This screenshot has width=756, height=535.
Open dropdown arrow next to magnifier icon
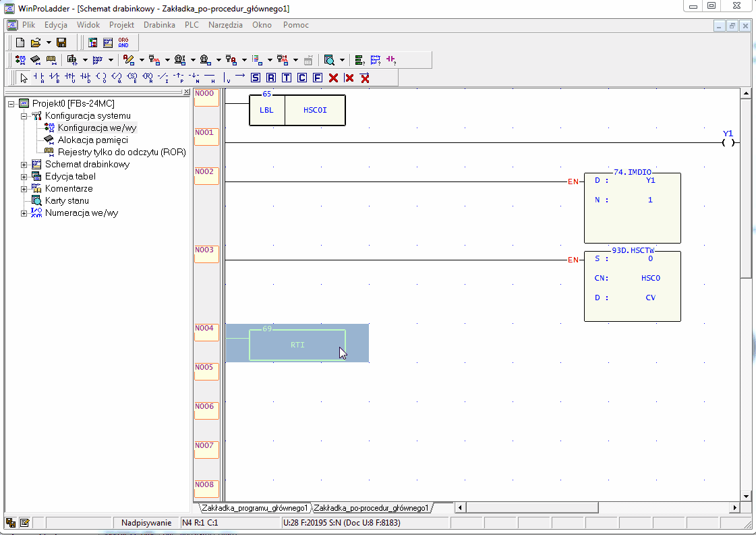[x=342, y=60]
